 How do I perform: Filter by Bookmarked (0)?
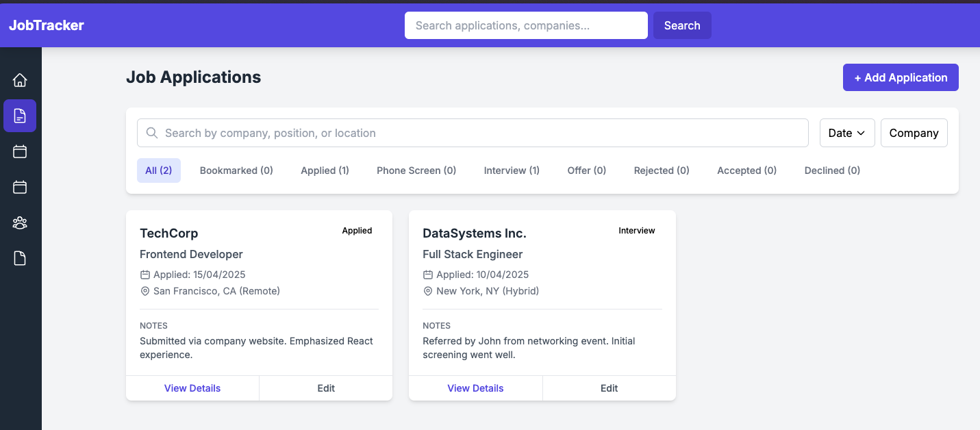click(236, 170)
